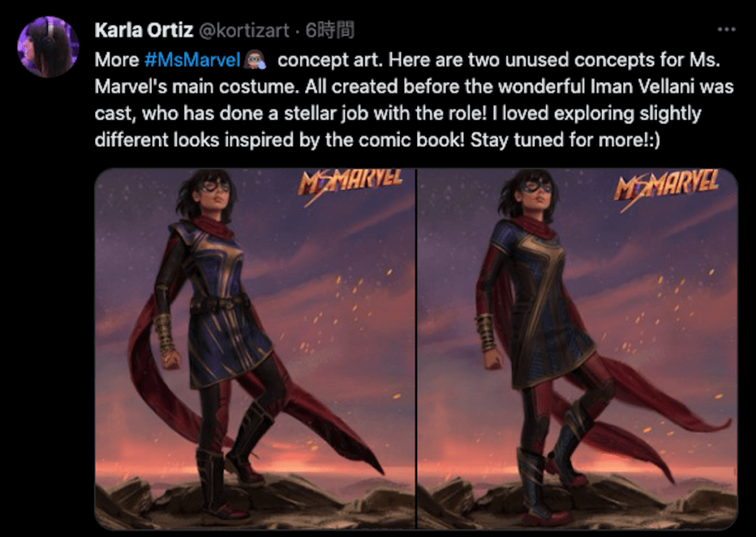Image resolution: width=756 pixels, height=537 pixels.
Task: Click the gold bracelet in the right image
Action: click(487, 332)
